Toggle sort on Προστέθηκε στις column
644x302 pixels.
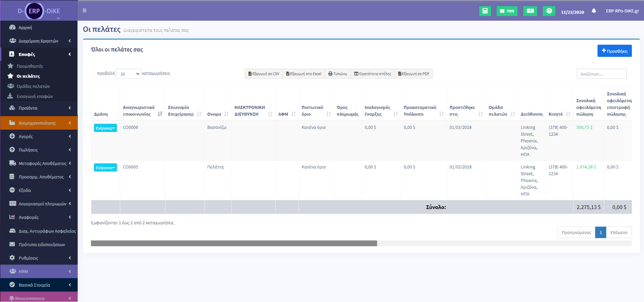480,114
